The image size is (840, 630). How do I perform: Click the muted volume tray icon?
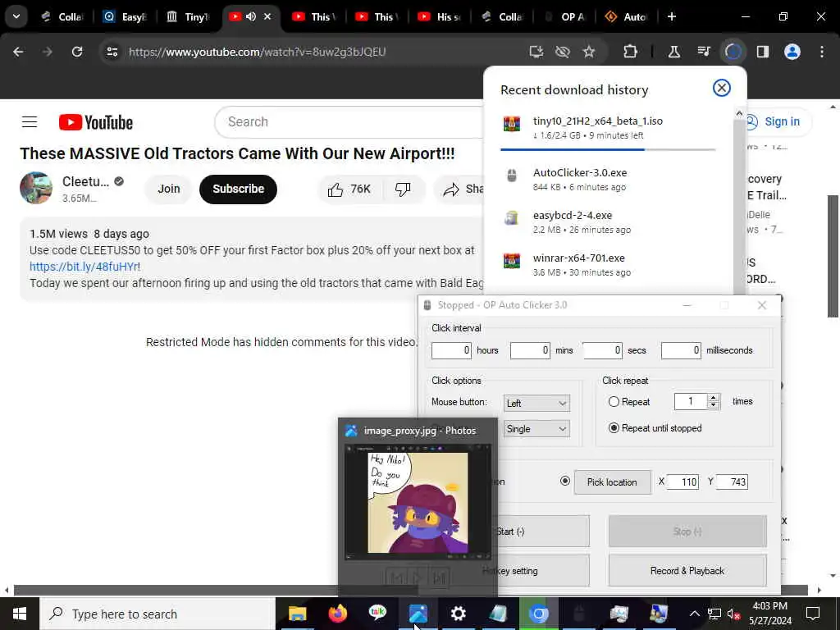point(733,614)
